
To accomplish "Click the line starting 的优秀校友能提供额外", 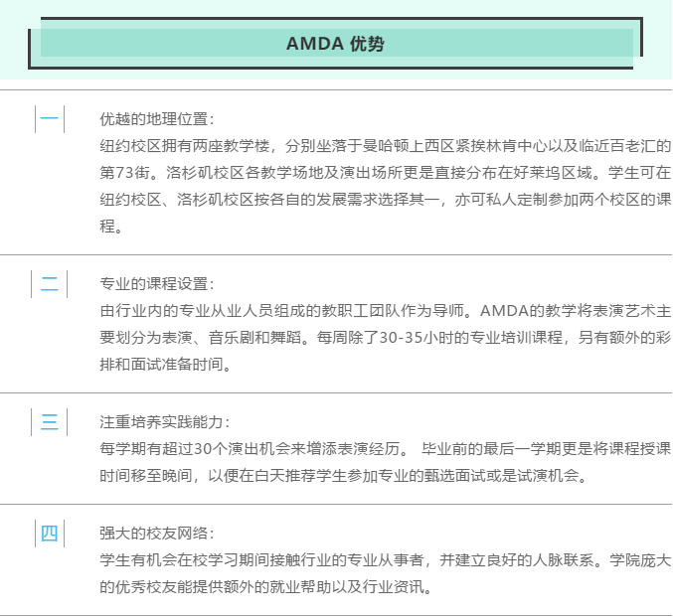I will tap(266, 587).
